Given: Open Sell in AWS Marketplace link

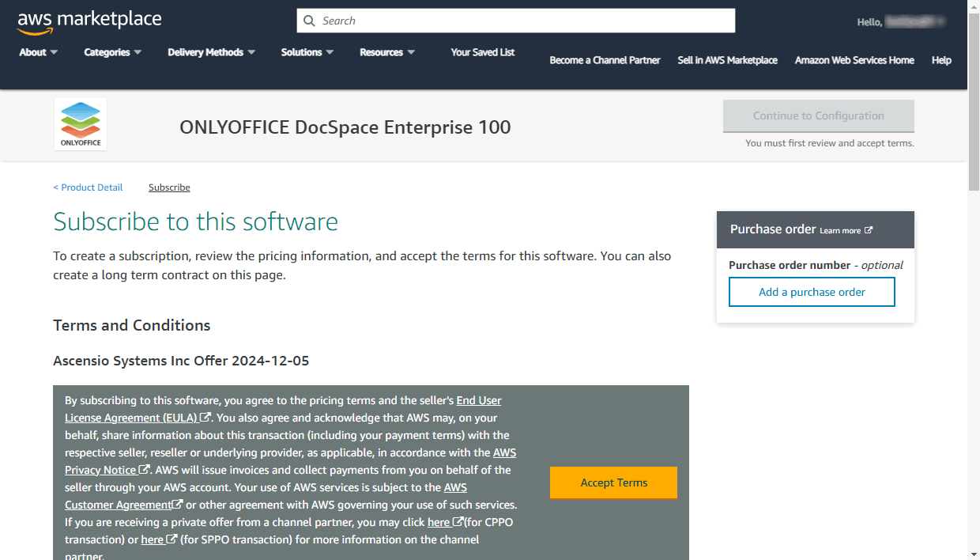Looking at the screenshot, I should tap(727, 60).
